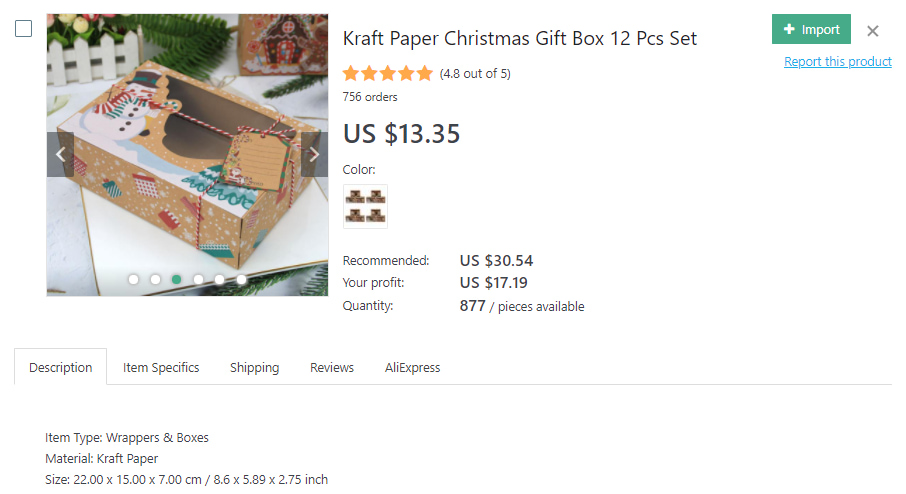Select the second carousel dot
Screen dimensions: 906x494
tap(155, 280)
